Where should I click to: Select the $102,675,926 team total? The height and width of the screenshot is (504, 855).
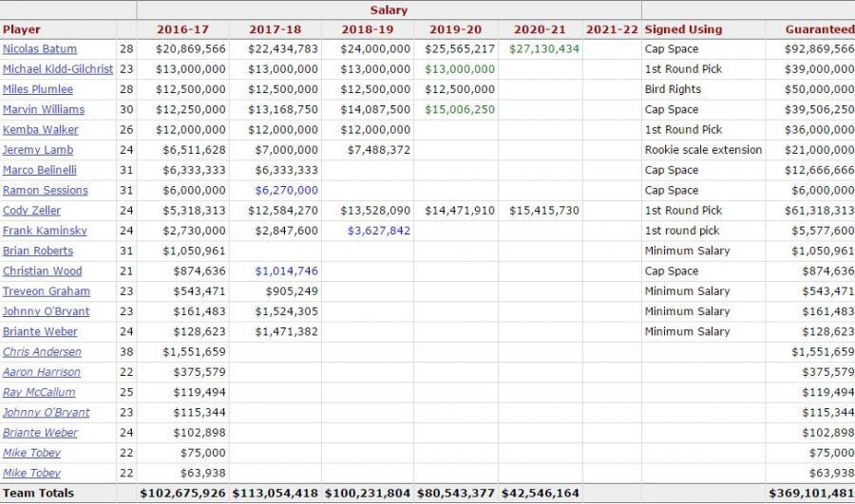[182, 494]
